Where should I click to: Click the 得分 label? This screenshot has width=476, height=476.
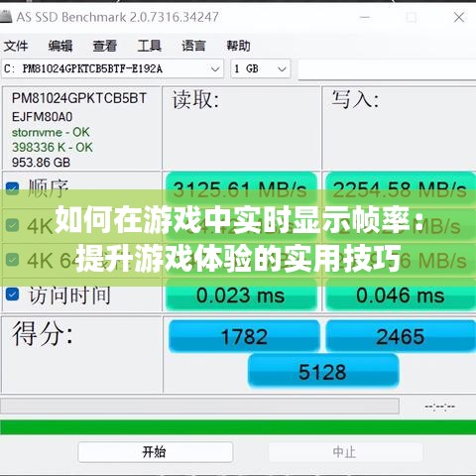(x=43, y=334)
